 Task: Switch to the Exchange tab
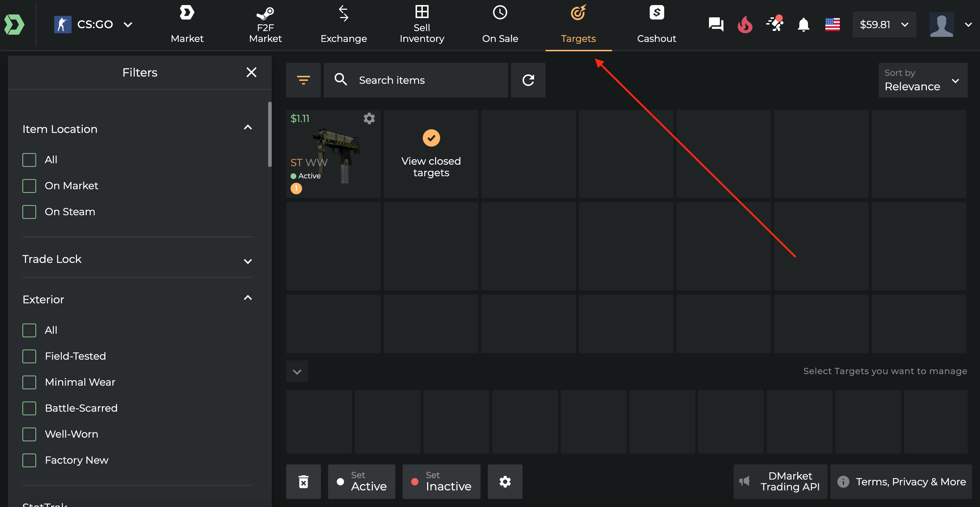coord(344,25)
